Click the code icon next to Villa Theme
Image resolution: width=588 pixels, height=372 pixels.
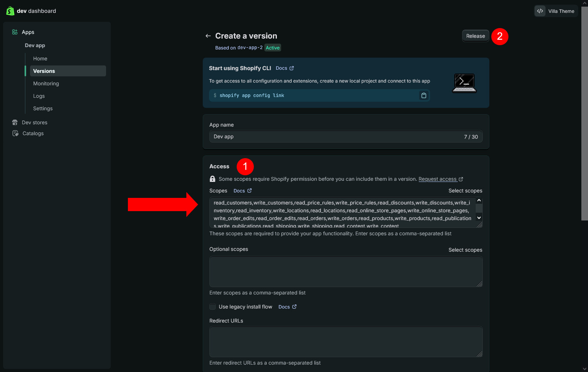pyautogui.click(x=540, y=11)
